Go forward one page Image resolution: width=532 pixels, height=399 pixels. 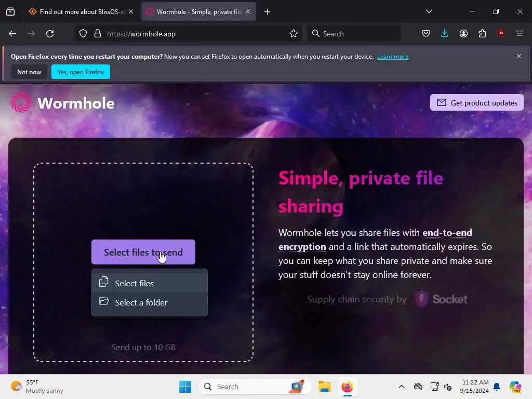[31, 34]
